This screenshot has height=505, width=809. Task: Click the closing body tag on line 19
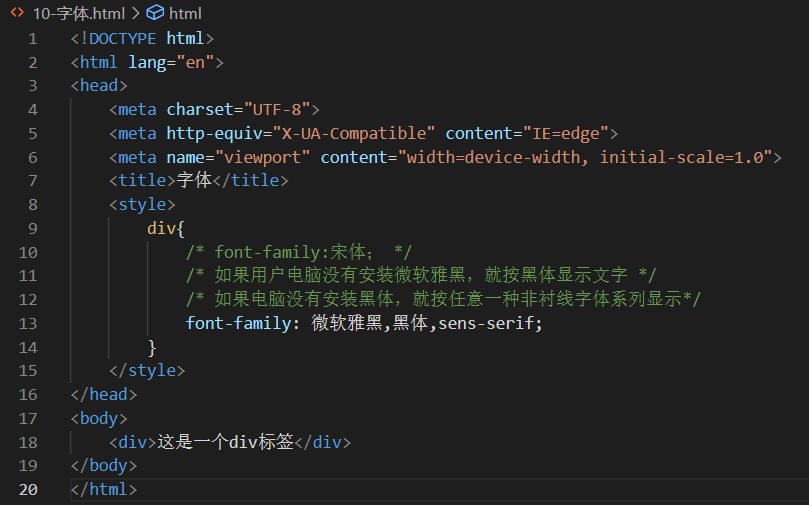pyautogui.click(x=104, y=466)
